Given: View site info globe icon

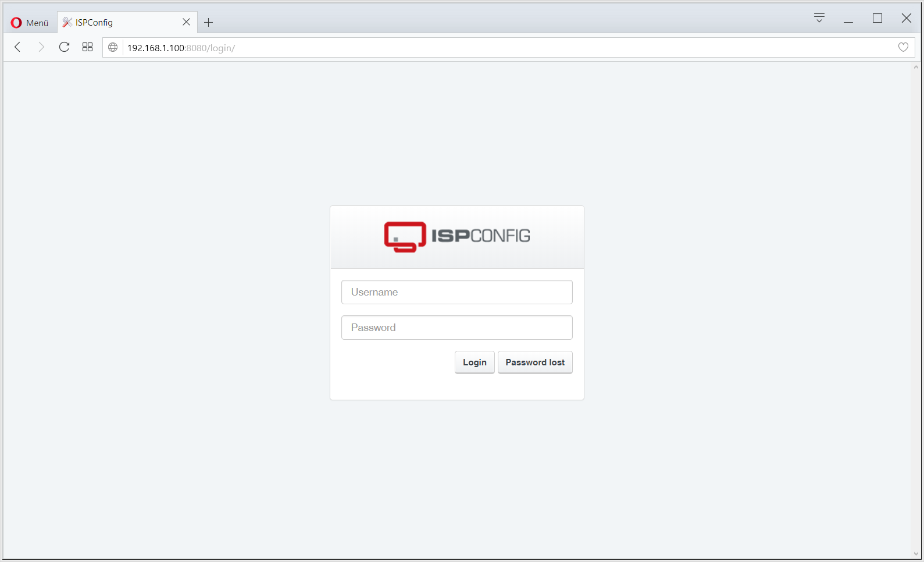Looking at the screenshot, I should pos(113,48).
